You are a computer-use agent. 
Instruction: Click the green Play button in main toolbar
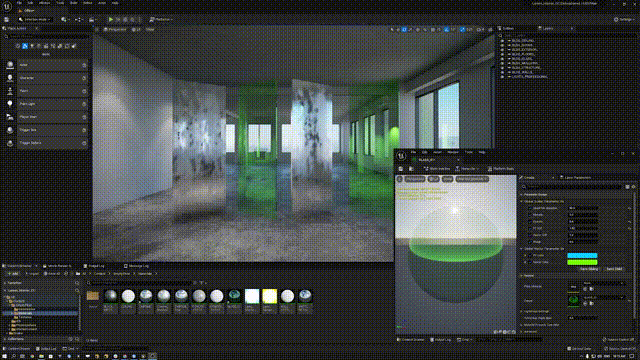111,19
